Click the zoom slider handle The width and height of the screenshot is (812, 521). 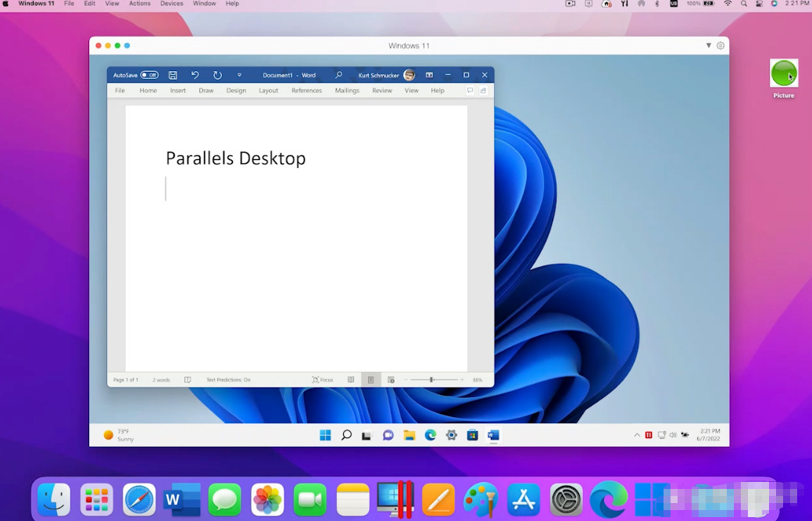click(431, 380)
